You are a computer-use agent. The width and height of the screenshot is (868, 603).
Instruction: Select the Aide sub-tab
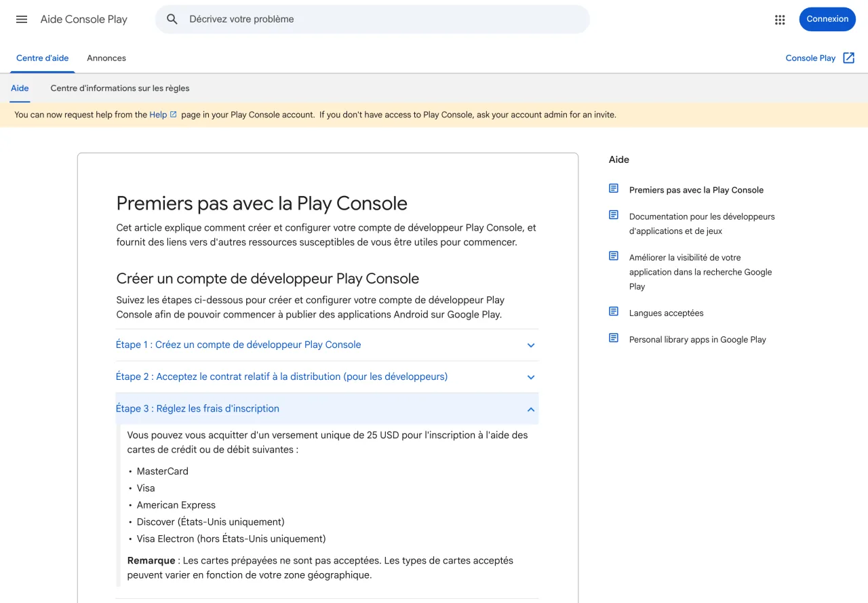tap(20, 88)
